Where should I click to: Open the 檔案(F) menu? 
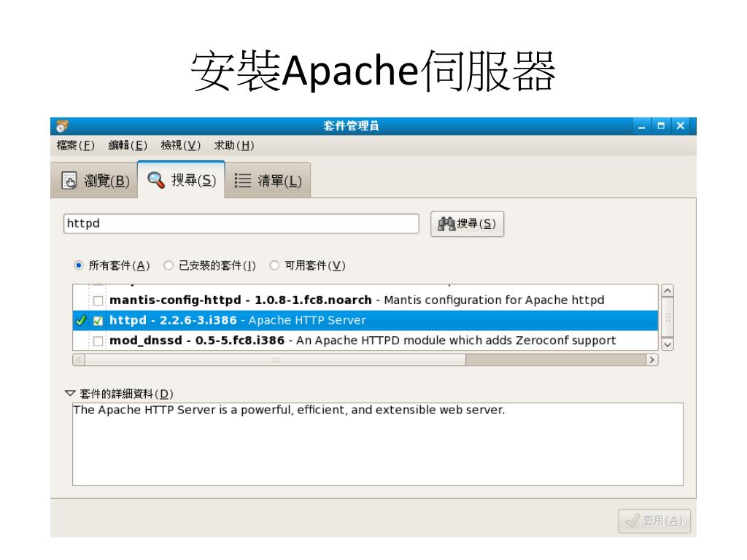coord(76,145)
